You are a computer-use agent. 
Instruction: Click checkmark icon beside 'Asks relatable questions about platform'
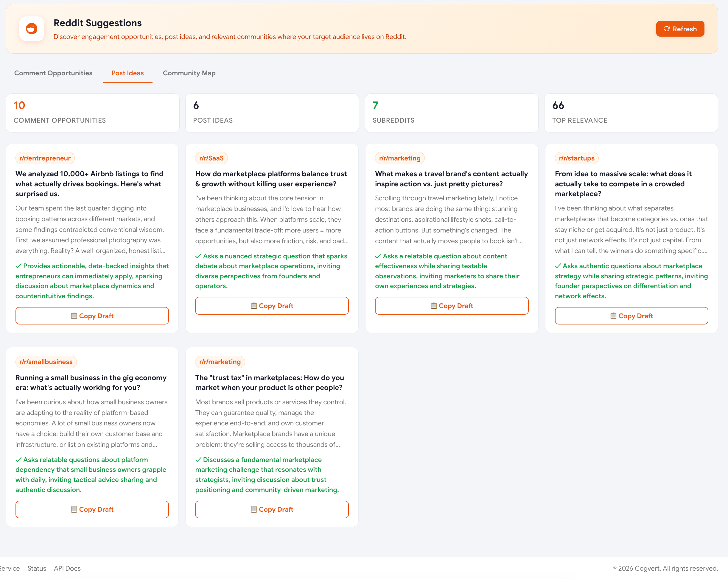(18, 460)
